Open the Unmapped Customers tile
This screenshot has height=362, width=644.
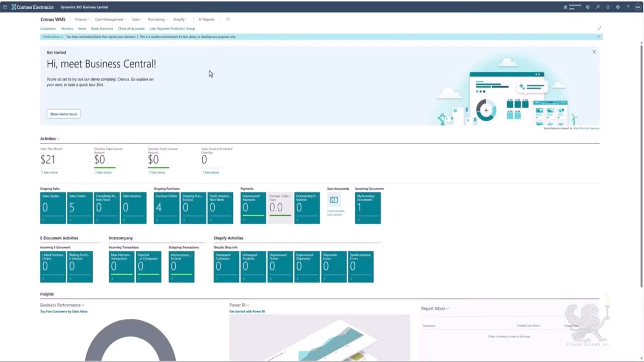(x=226, y=266)
